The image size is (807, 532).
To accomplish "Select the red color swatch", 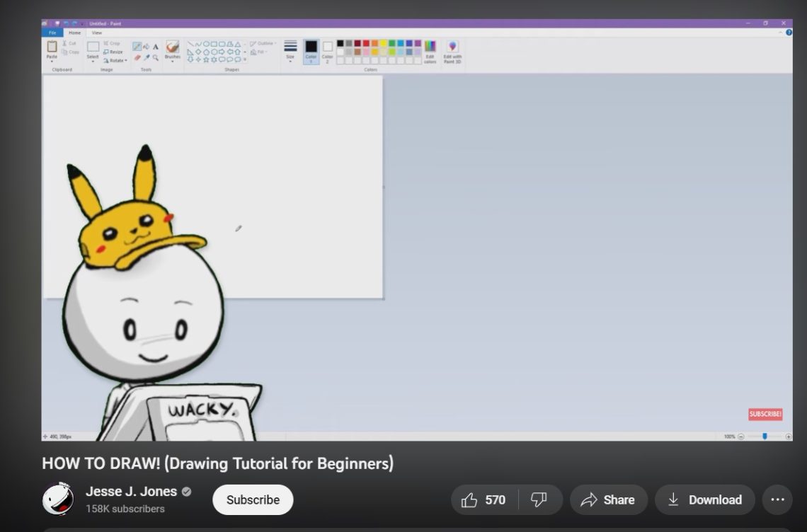I will pyautogui.click(x=366, y=43).
